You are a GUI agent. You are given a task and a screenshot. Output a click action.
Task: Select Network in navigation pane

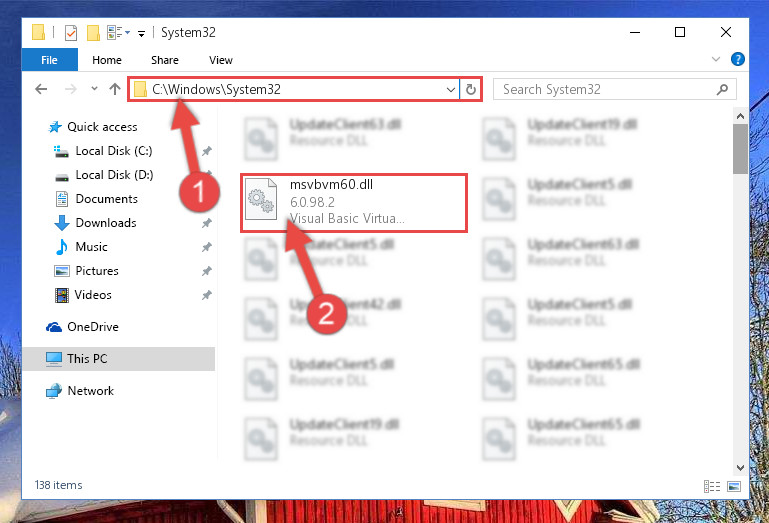point(90,391)
